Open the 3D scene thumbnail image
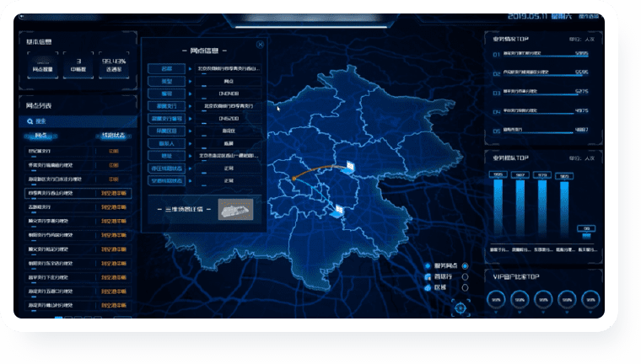 click(x=235, y=210)
